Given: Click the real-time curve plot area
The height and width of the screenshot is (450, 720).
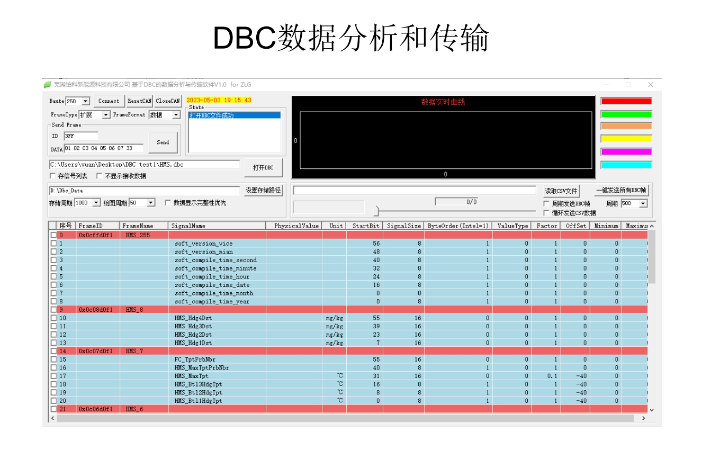Looking at the screenshot, I should tap(446, 140).
